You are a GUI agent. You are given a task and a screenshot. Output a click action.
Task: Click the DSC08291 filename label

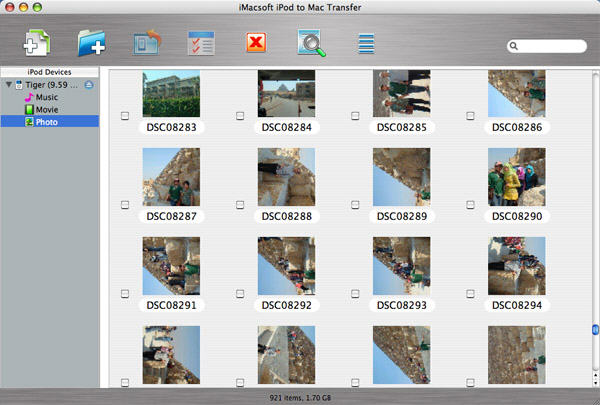click(x=171, y=305)
